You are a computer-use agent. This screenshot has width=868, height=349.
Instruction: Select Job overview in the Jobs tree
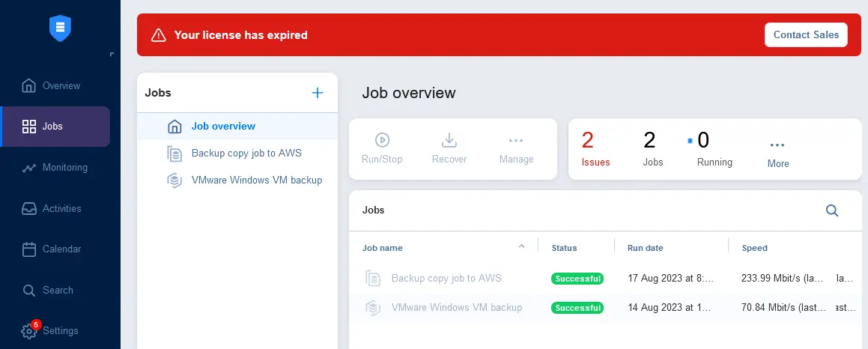pyautogui.click(x=237, y=127)
